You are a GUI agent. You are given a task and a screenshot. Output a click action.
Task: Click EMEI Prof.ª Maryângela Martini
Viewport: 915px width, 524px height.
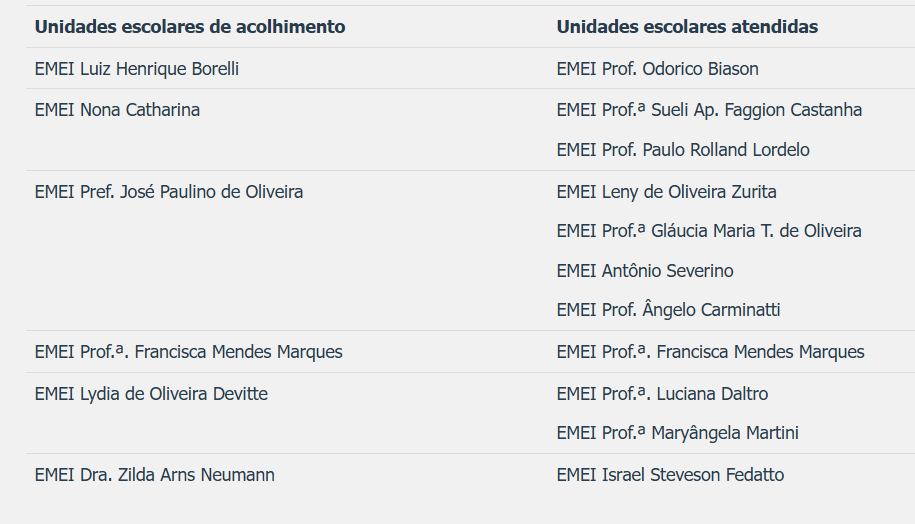[677, 433]
